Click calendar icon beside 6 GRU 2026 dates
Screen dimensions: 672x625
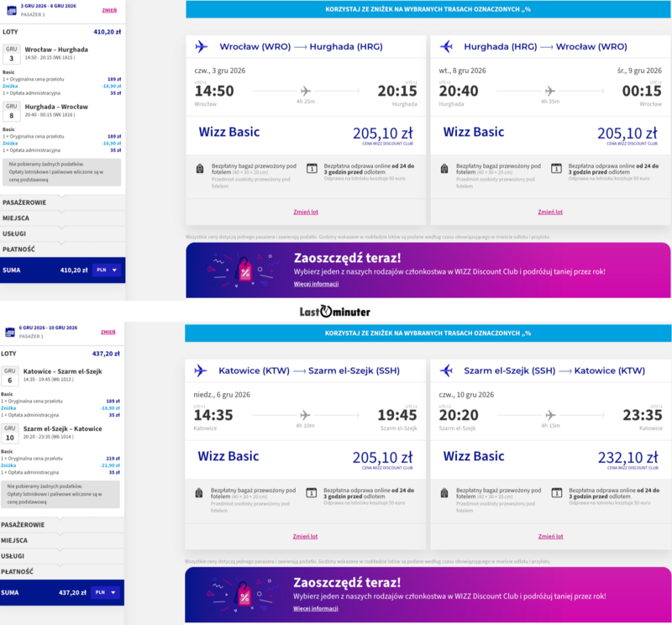(x=10, y=332)
